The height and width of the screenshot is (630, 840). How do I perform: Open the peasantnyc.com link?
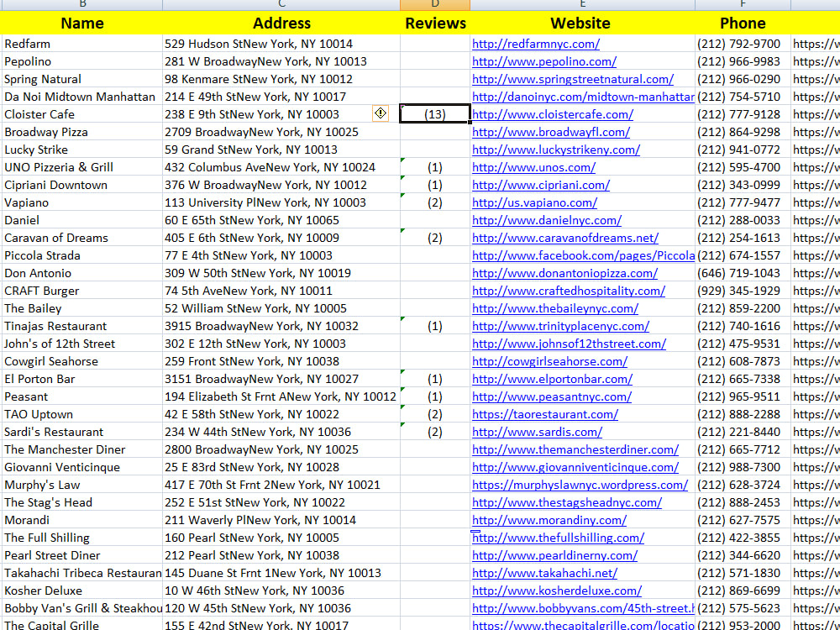(x=552, y=397)
